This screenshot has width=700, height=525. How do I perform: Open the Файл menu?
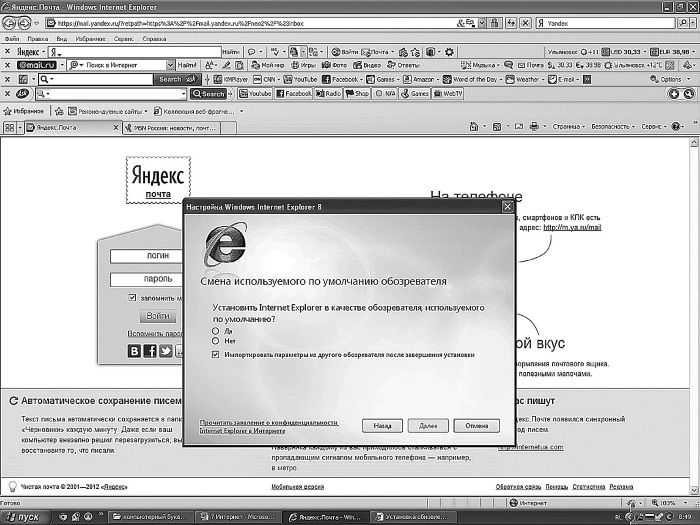[x=11, y=37]
